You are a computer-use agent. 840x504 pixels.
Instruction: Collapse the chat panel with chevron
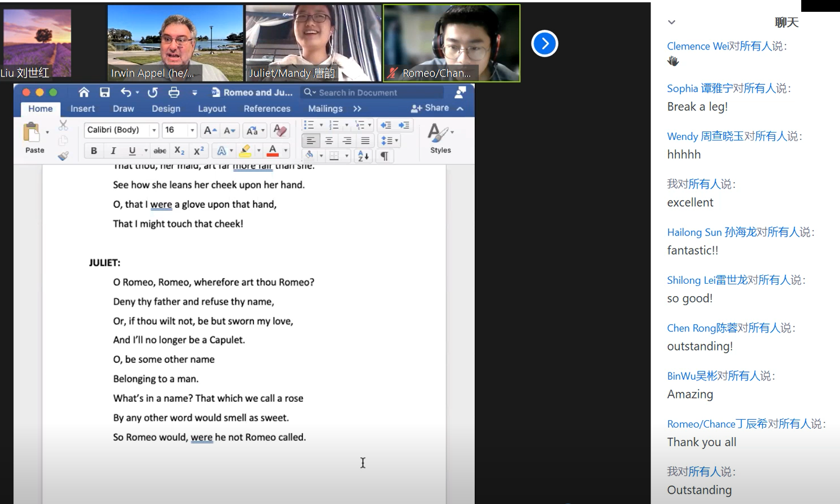[671, 22]
